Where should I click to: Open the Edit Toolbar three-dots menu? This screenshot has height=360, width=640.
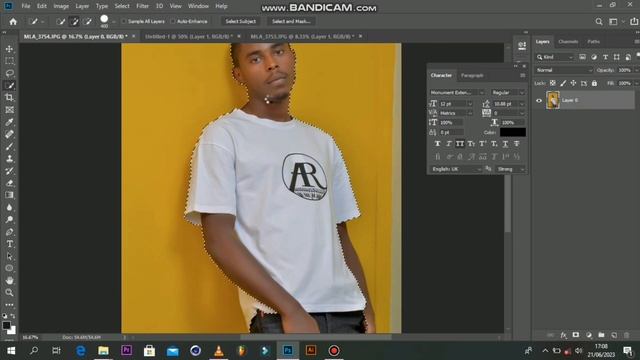click(x=9, y=305)
